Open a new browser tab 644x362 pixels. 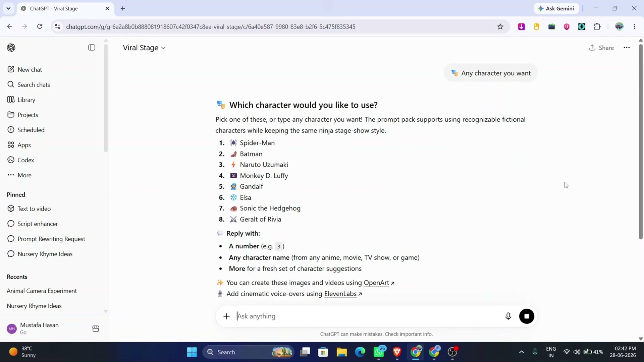(123, 8)
